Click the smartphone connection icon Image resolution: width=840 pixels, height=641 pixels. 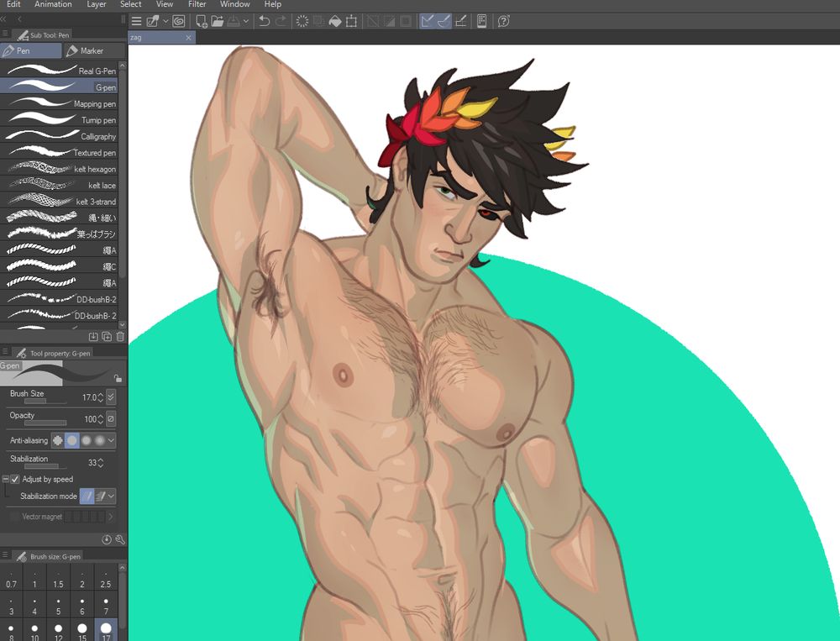tap(481, 22)
